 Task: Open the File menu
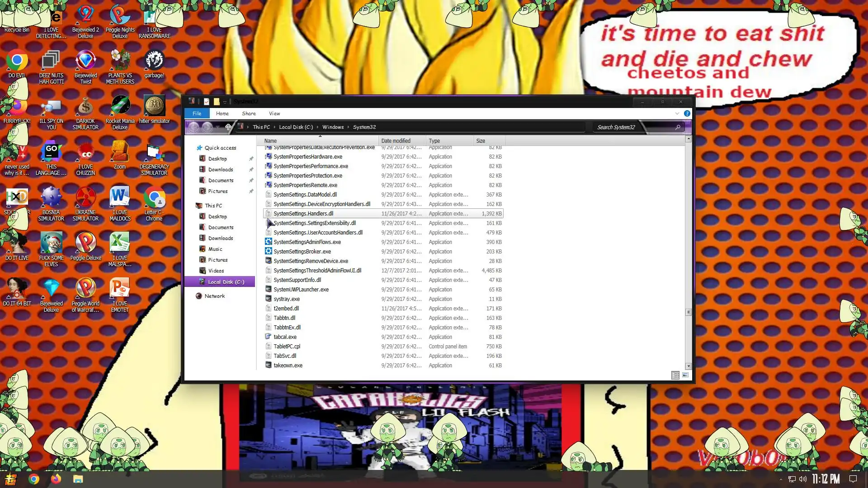click(x=197, y=113)
